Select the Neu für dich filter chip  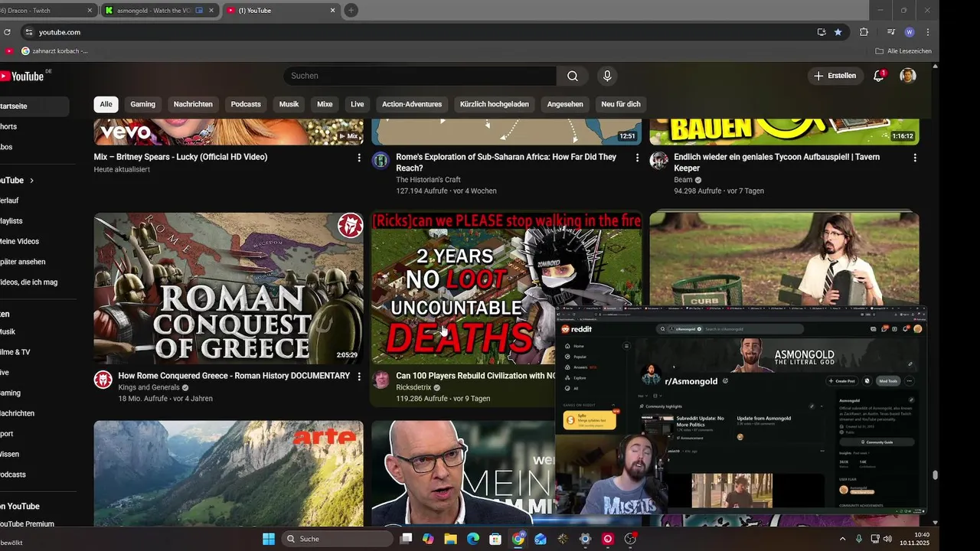[621, 104]
